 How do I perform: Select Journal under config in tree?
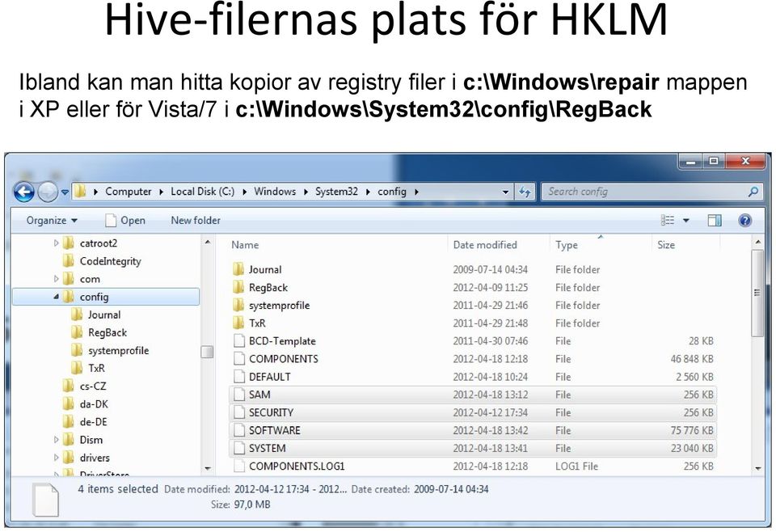[x=104, y=315]
